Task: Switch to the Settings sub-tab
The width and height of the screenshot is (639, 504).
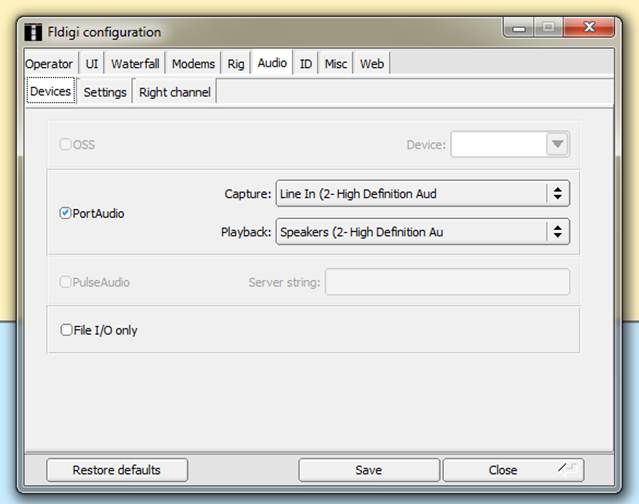Action: click(x=105, y=92)
